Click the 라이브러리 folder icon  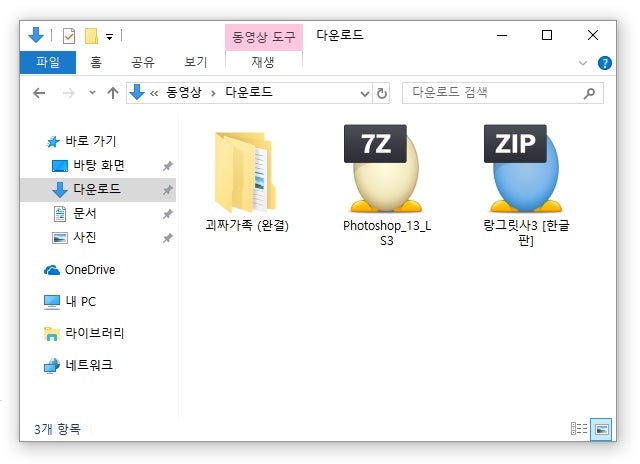(52, 334)
